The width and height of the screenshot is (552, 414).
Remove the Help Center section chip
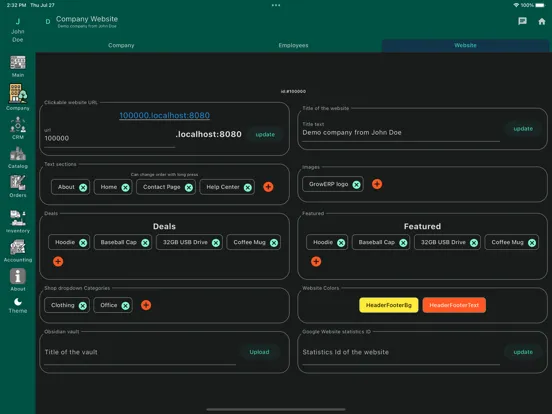click(248, 187)
